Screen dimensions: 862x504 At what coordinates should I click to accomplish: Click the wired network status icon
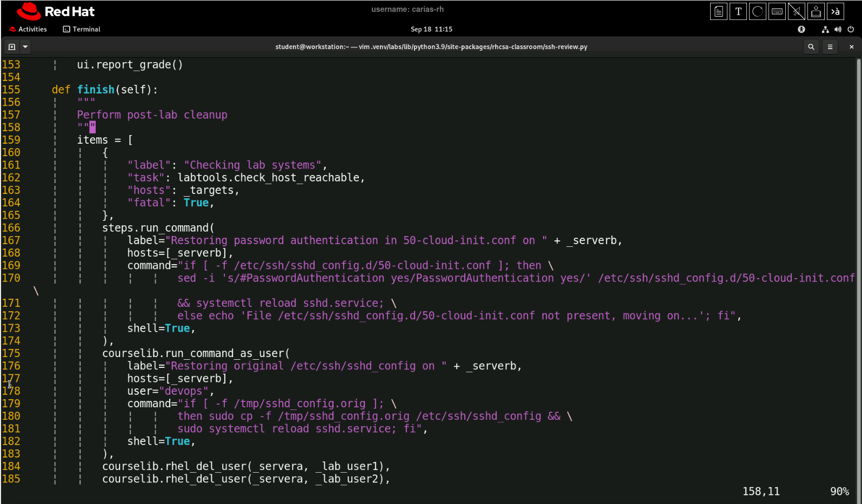(x=825, y=29)
